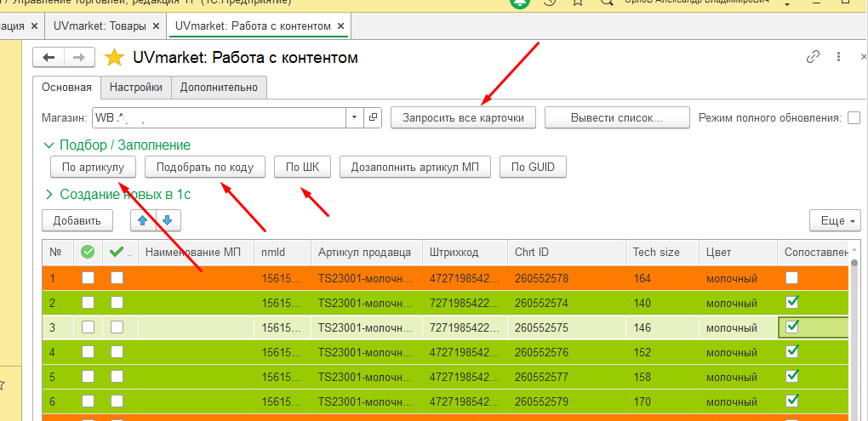Sort by nmId column header

(283, 253)
